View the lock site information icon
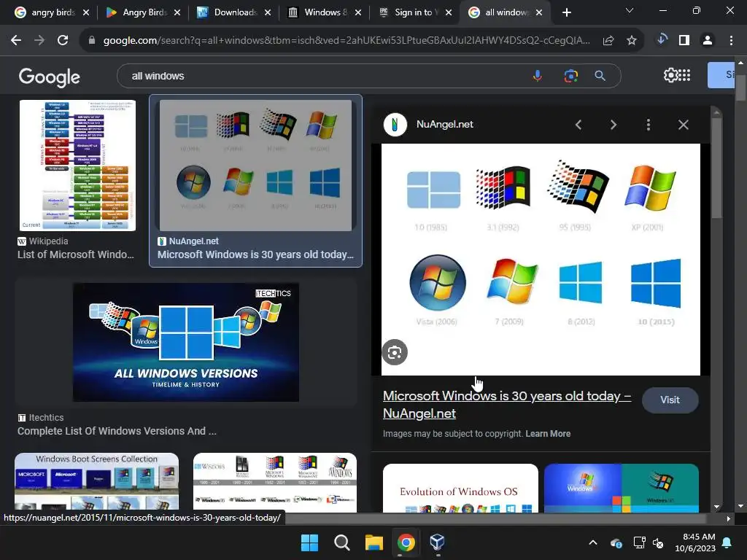The image size is (747, 560). (x=92, y=41)
